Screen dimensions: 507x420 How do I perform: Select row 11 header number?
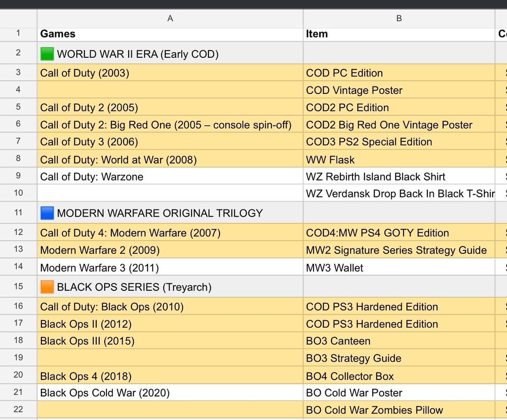(18, 213)
